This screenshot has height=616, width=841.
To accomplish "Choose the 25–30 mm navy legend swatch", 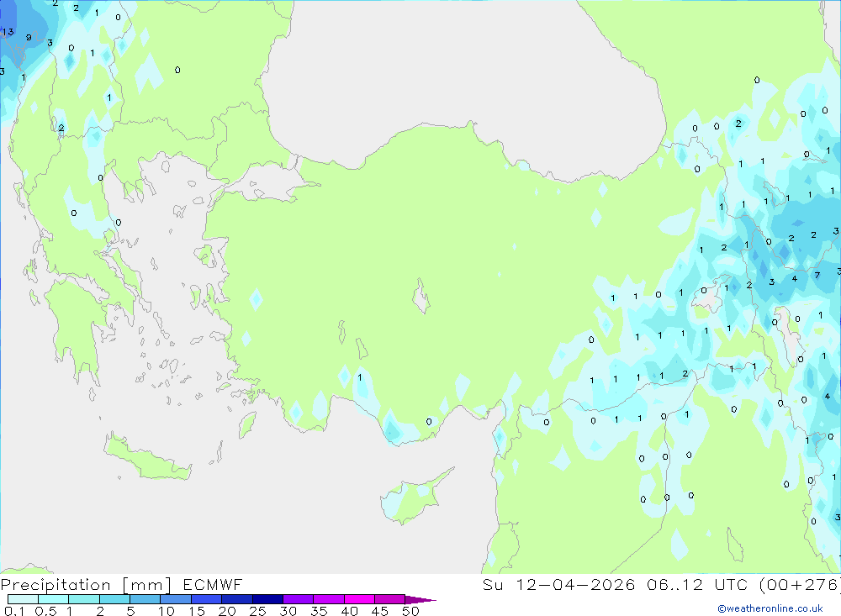I will point(267,599).
